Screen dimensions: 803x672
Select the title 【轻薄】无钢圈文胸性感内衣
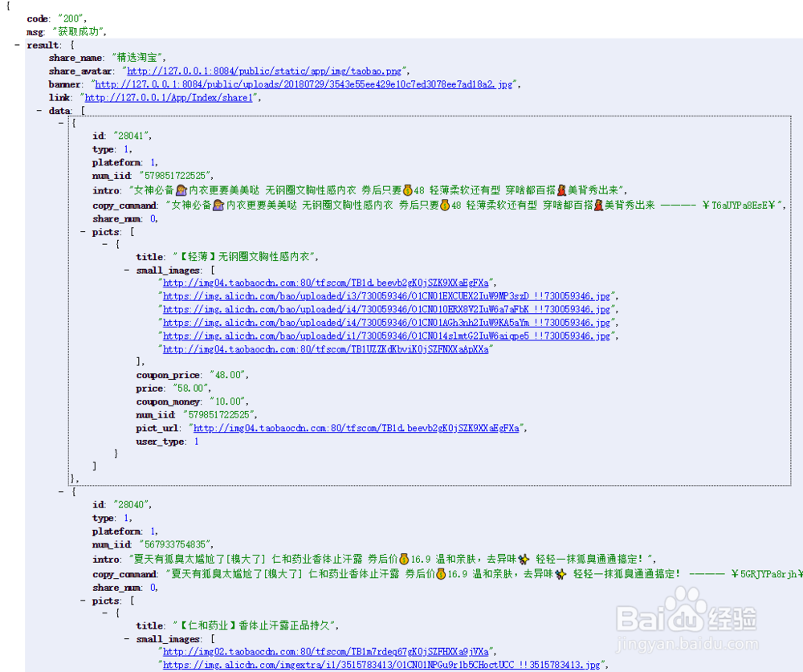244,257
